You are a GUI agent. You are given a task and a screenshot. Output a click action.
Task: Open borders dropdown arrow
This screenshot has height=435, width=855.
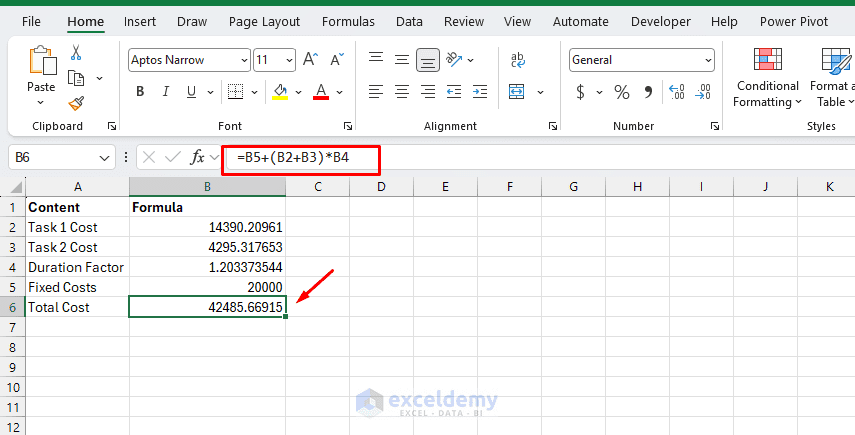pos(254,92)
